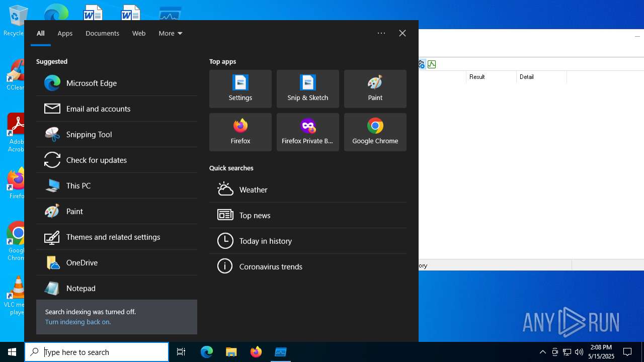This screenshot has width=644, height=362.
Task: Click the green graph toolbar icon
Action: [432, 64]
